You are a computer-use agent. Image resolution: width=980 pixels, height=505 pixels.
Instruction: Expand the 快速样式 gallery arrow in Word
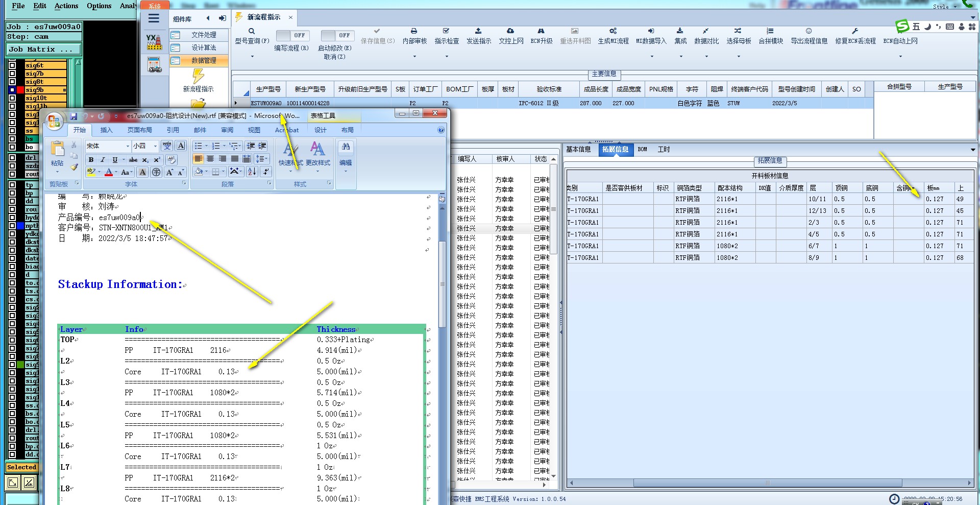click(290, 171)
